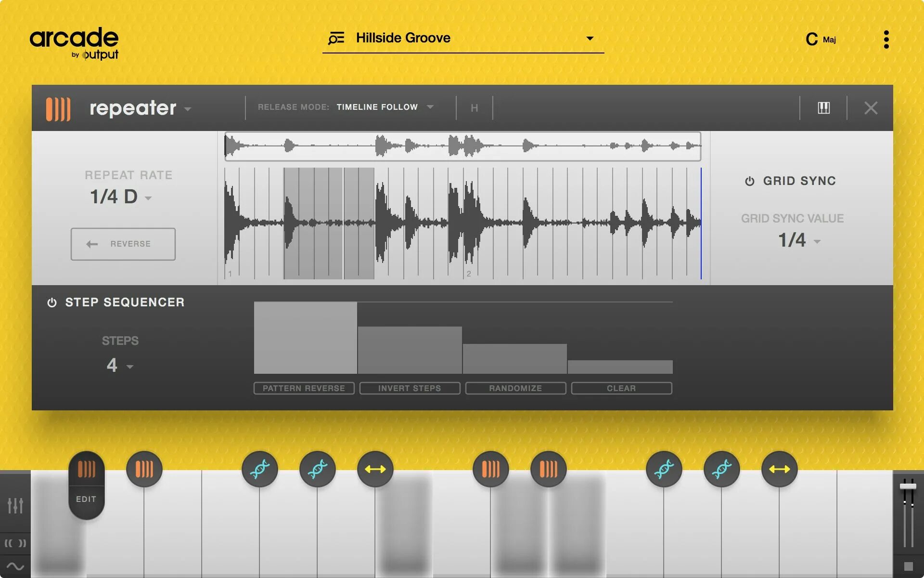924x578 pixels.
Task: Toggle the Step Sequencer power button
Action: [x=51, y=303]
